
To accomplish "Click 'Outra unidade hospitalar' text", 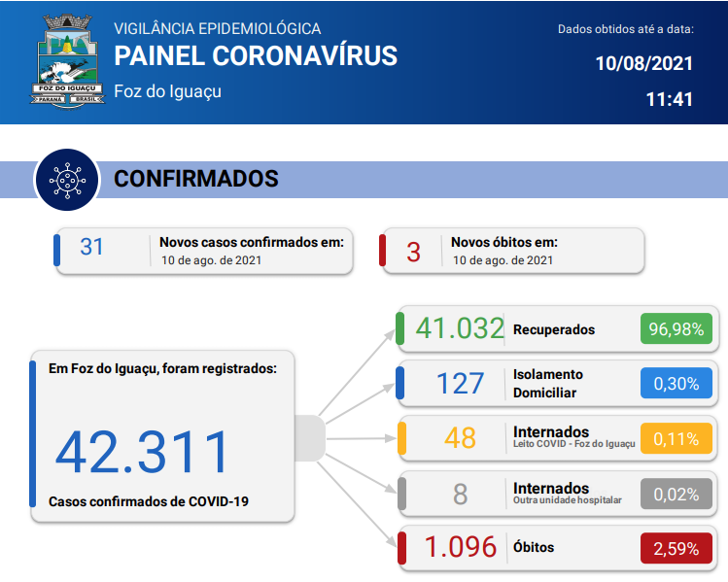I will click(x=568, y=499).
